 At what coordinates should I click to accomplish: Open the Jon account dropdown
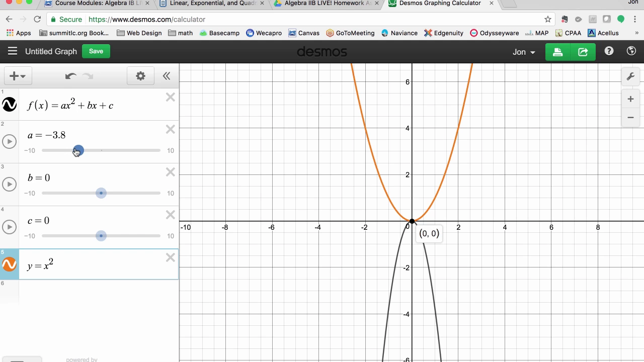click(x=524, y=52)
